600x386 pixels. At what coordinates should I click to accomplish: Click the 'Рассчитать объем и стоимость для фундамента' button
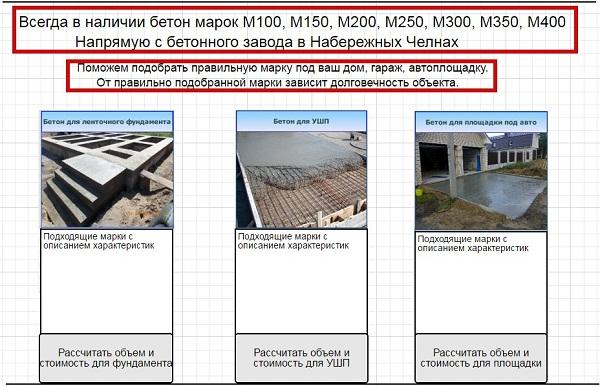[x=106, y=358]
